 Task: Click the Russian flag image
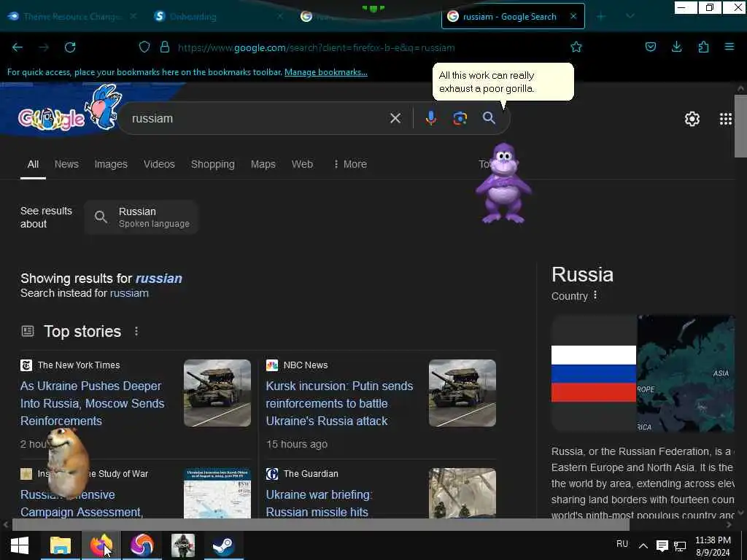point(594,373)
